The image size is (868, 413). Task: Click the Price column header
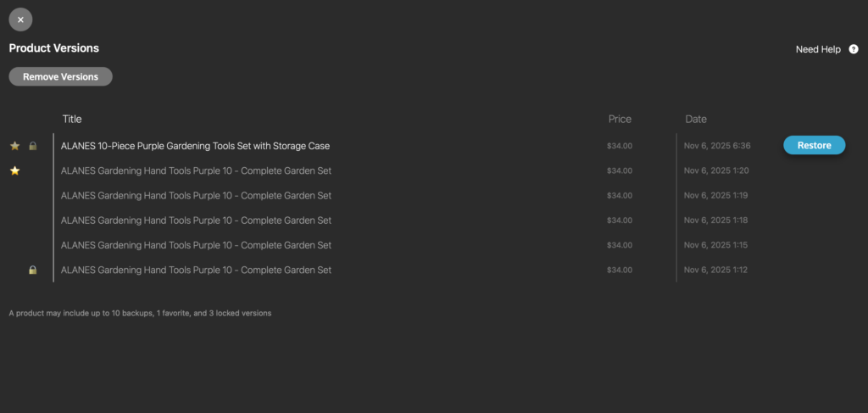tap(620, 119)
